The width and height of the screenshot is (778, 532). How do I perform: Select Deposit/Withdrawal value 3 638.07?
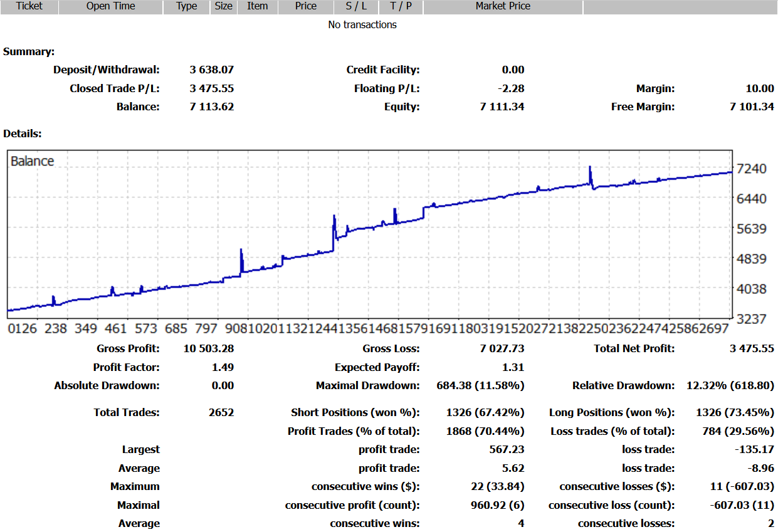[x=212, y=70]
